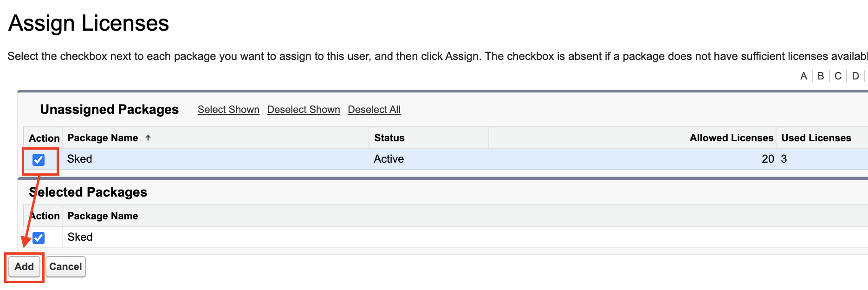Viewport: 868px width, 290px height.
Task: Sort by Package Name in Unassigned Packages
Action: pyautogui.click(x=103, y=138)
